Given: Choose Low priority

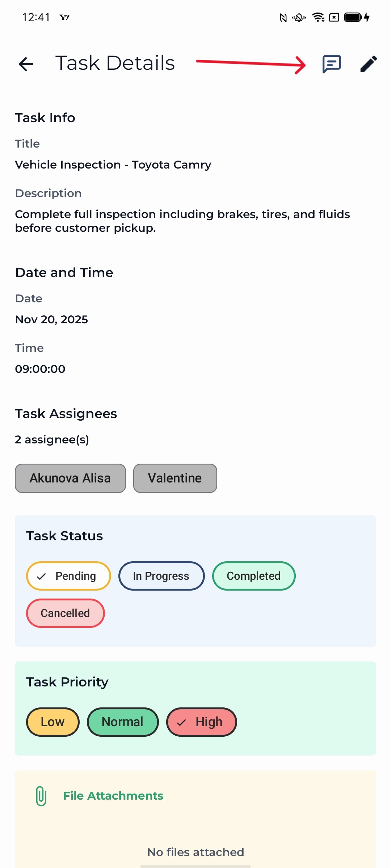Looking at the screenshot, I should pos(53,722).
